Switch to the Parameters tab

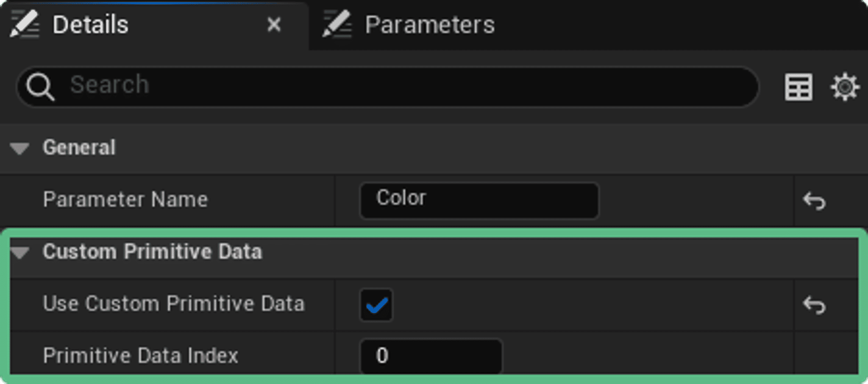click(x=429, y=25)
